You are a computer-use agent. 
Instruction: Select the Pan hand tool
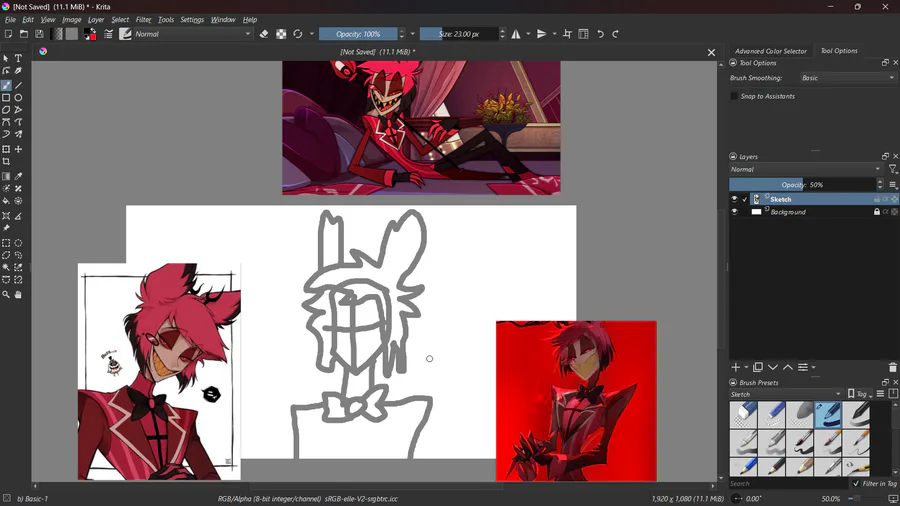[x=18, y=294]
